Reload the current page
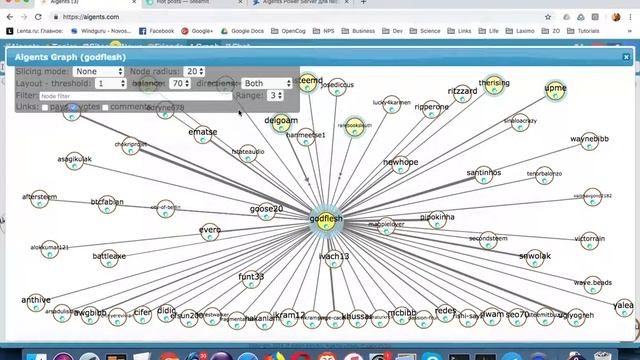Viewport: 640px width, 360px height. pos(38,17)
